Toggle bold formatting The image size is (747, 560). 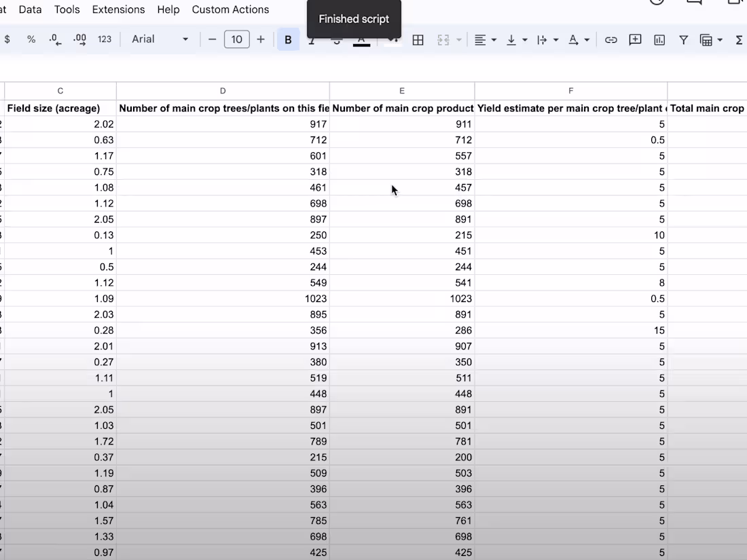click(x=288, y=39)
